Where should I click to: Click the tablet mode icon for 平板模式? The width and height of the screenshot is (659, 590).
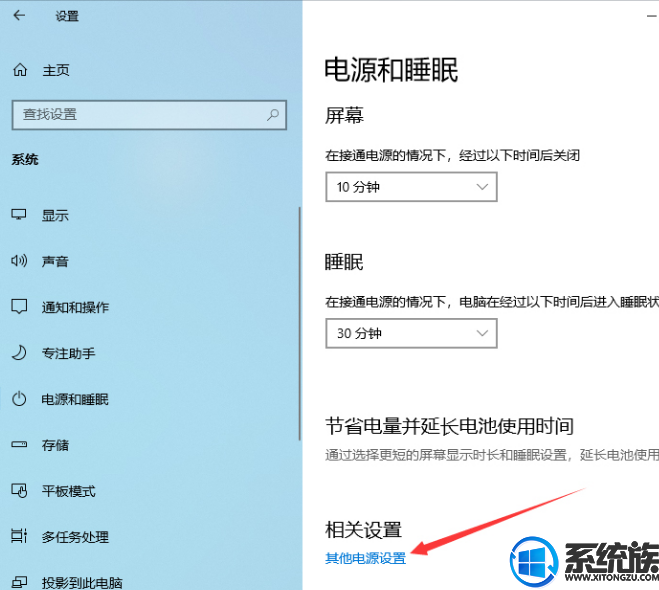[19, 490]
